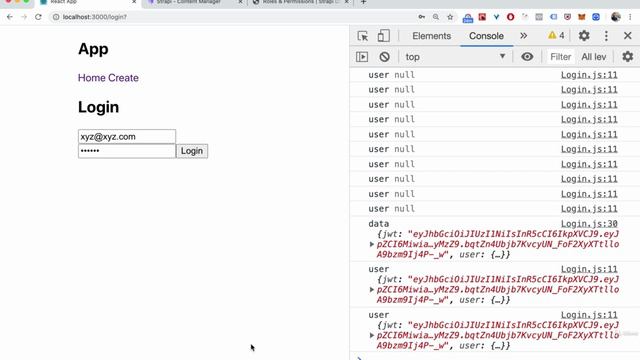
Task: Focus the password input field
Action: (x=127, y=151)
